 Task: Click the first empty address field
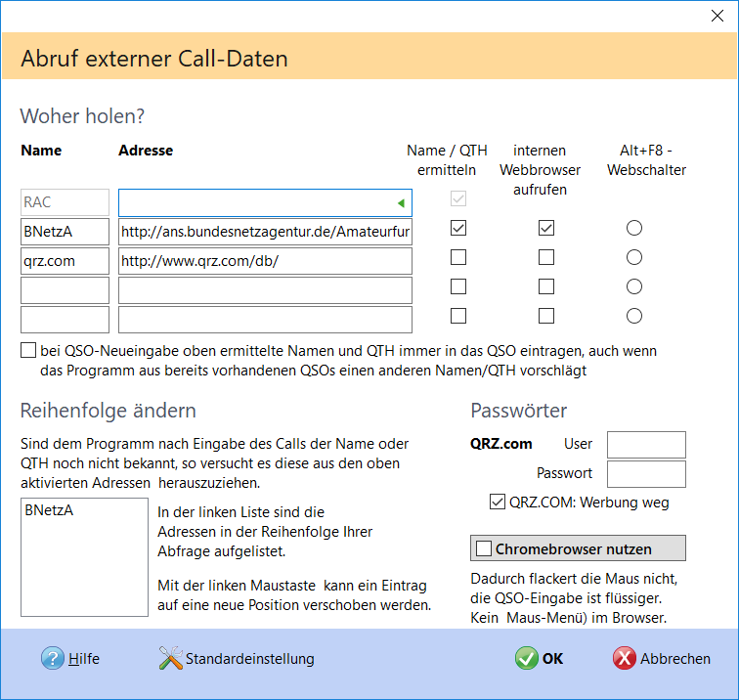265,290
